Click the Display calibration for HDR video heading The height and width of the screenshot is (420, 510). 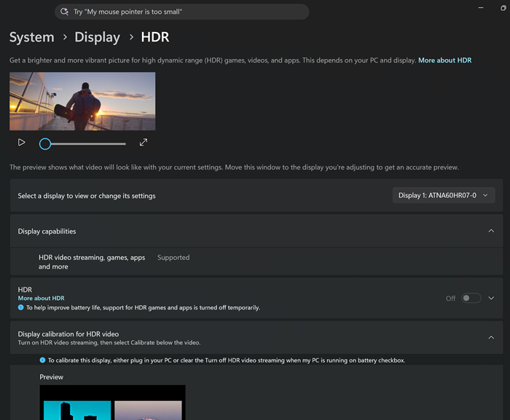68,334
